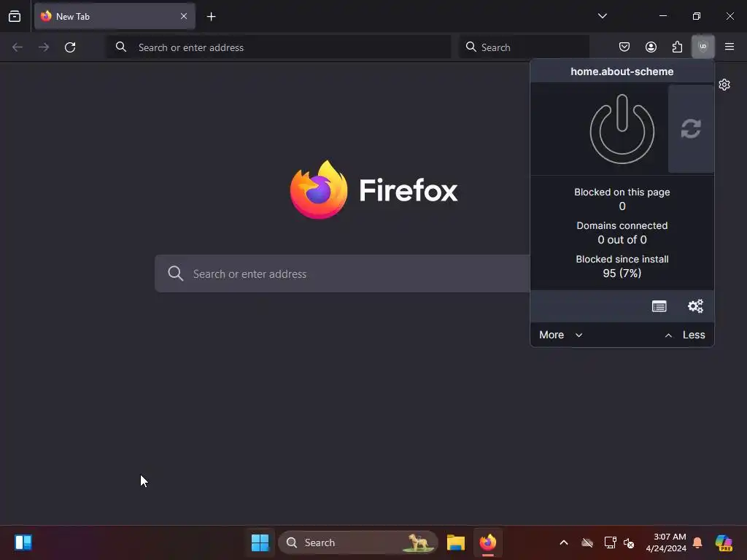Focus the toolbar Search box
This screenshot has height=560, width=747.
pos(524,47)
